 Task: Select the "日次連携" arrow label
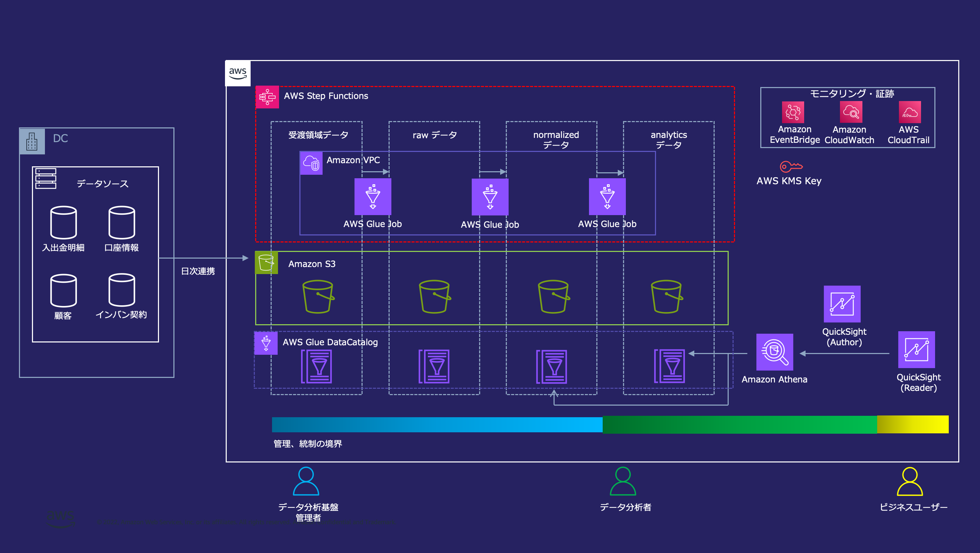pyautogui.click(x=198, y=271)
